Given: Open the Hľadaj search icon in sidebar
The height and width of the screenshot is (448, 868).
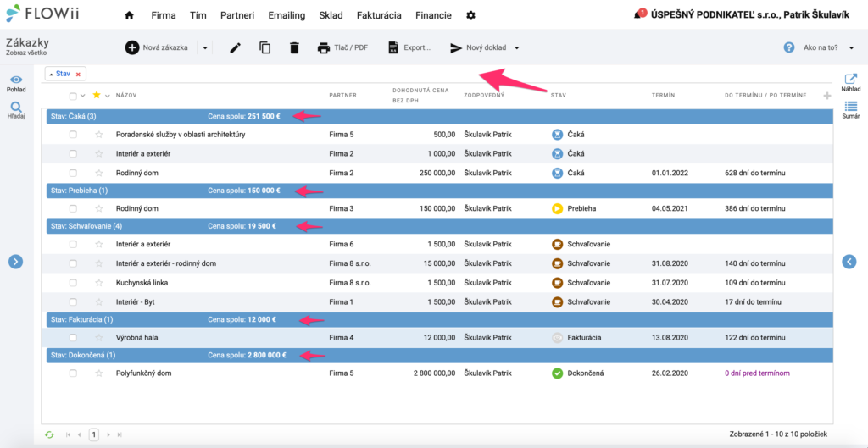Looking at the screenshot, I should pyautogui.click(x=17, y=110).
